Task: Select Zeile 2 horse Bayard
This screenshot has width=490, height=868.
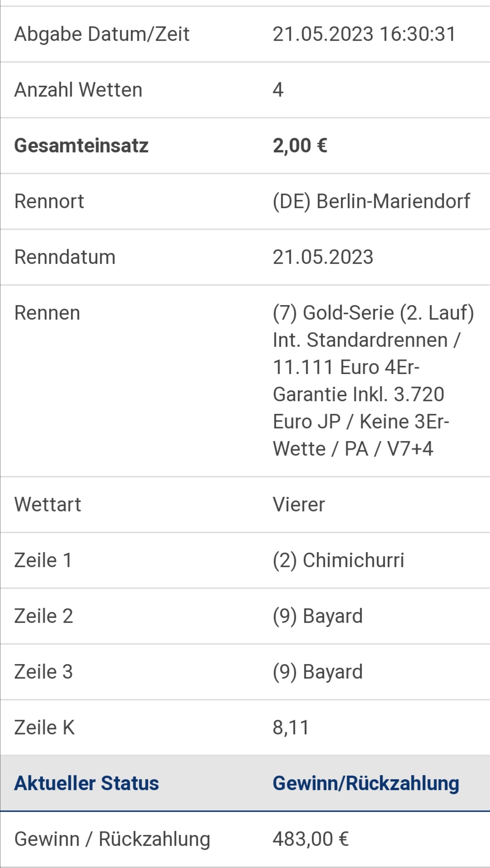Action: click(318, 616)
